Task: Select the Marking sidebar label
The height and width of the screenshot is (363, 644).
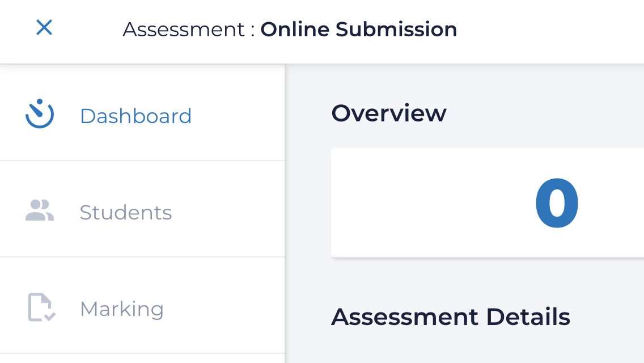Action: [121, 309]
